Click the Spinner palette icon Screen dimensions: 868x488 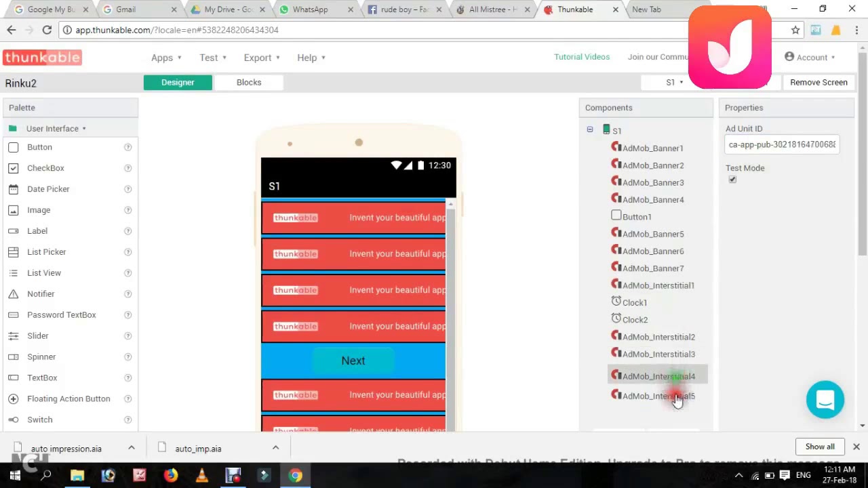pyautogui.click(x=14, y=357)
